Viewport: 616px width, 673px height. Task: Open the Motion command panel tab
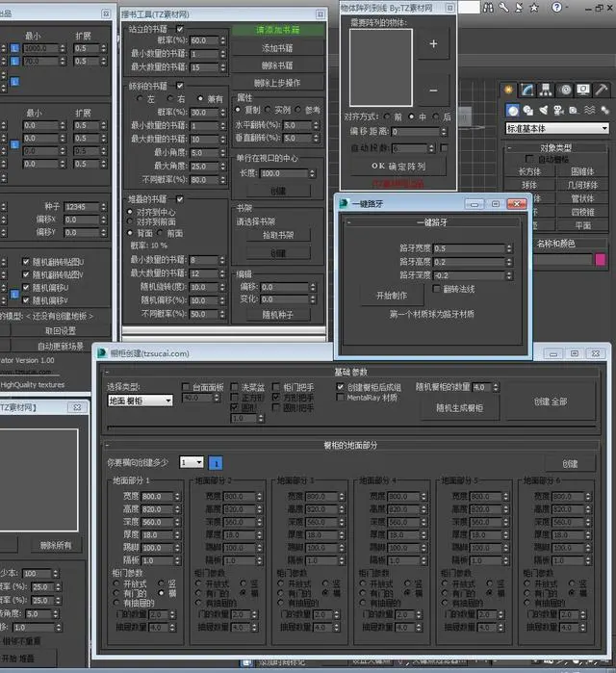[565, 90]
